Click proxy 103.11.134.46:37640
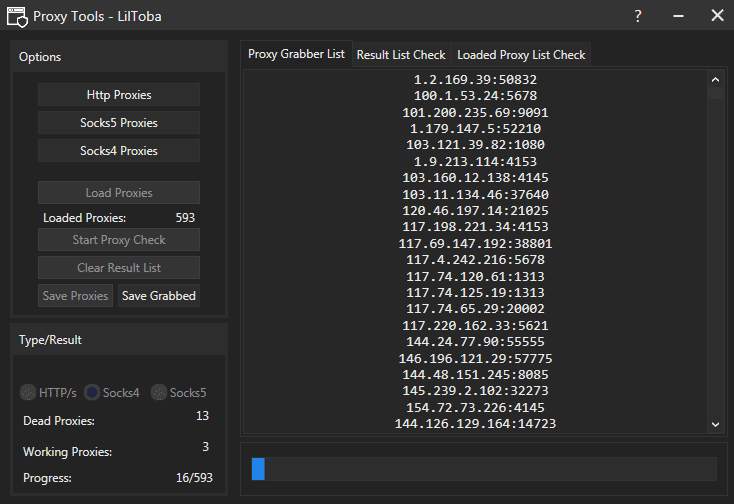 (x=475, y=194)
